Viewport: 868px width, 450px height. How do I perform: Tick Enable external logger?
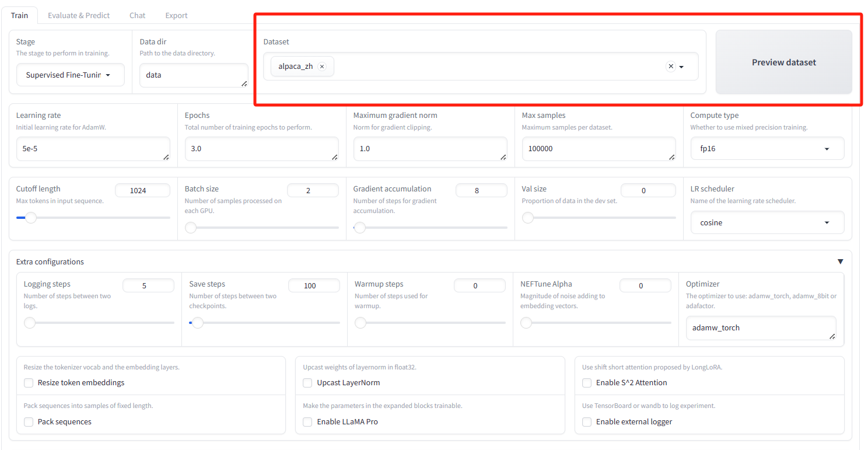point(587,422)
